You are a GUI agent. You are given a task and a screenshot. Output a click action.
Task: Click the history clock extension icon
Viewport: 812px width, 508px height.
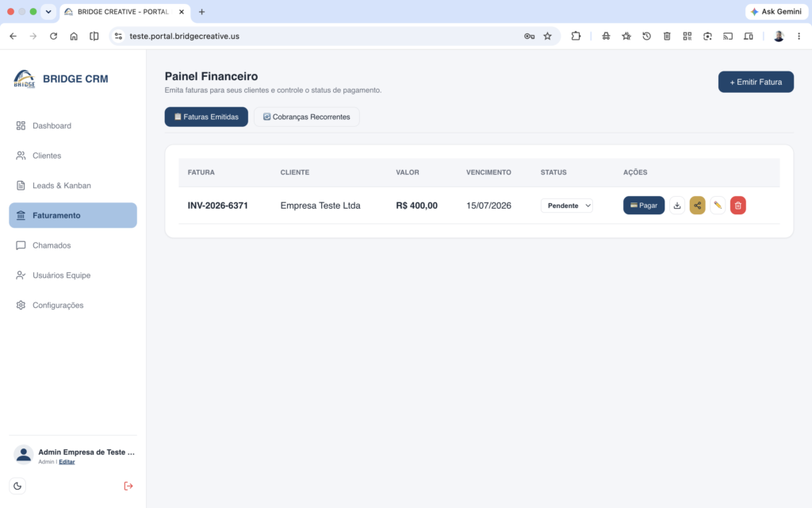click(646, 37)
